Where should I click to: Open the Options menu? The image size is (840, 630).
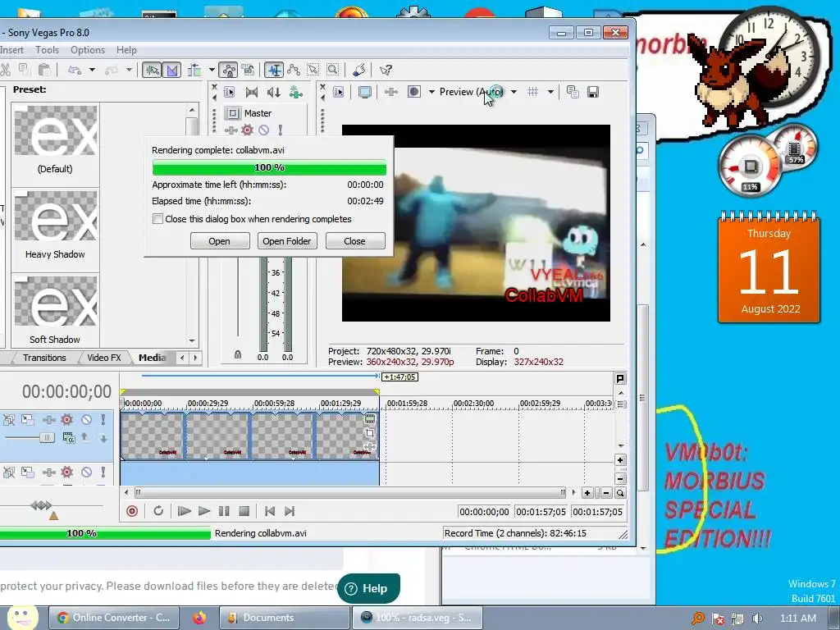tap(88, 50)
